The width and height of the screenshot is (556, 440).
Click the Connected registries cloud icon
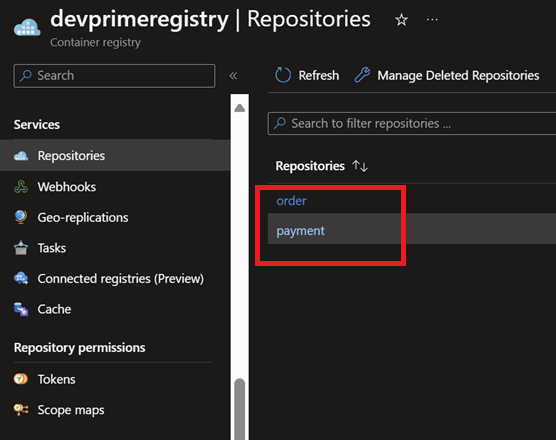coord(21,278)
